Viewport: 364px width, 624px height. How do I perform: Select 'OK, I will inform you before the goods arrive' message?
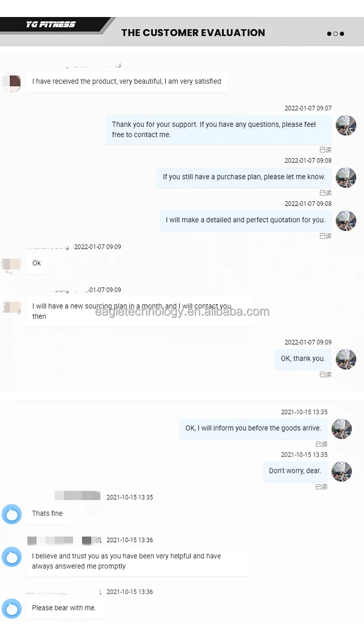pyautogui.click(x=253, y=429)
